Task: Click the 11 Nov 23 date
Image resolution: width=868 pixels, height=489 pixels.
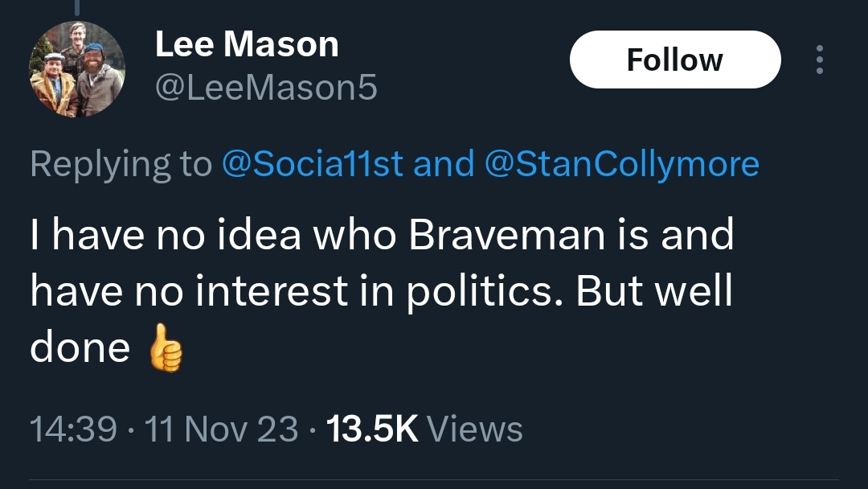Action: tap(221, 429)
